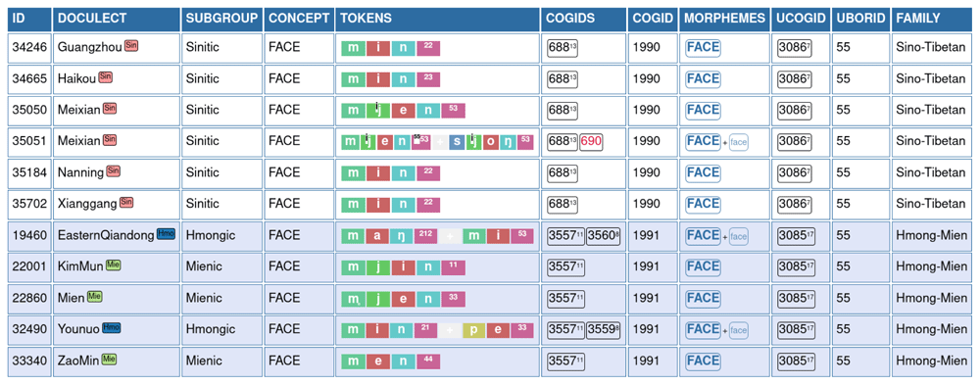This screenshot has width=980, height=385.
Task: Select the 3560 cognate ID box
Action: [604, 236]
